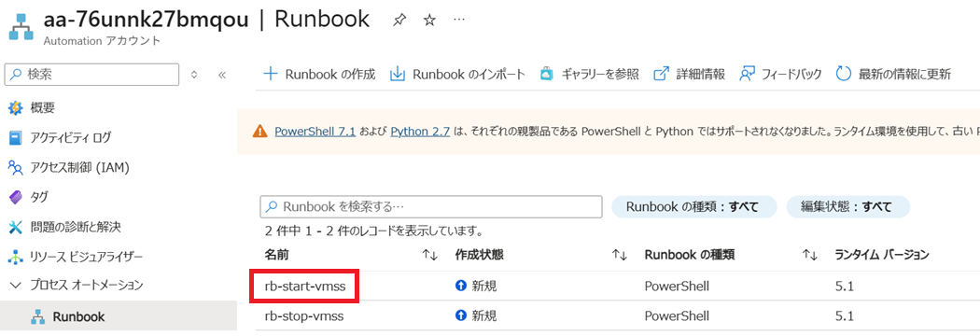
Task: Click the Runbook sidebar item icon
Action: [37, 316]
